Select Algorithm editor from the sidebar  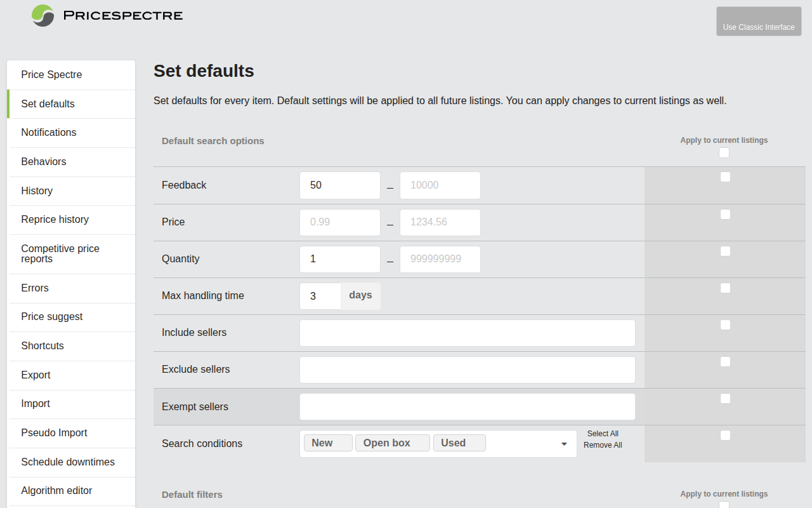(56, 491)
